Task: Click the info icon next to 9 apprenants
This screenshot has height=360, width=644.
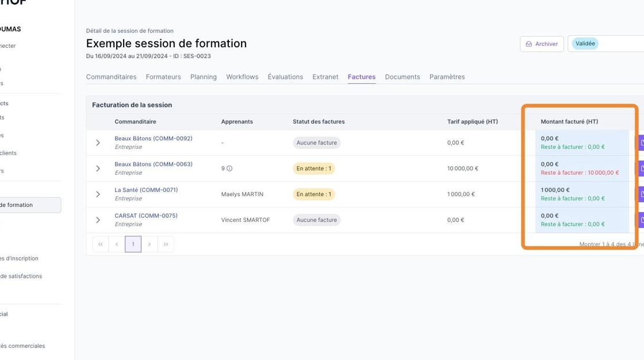Action: click(x=229, y=168)
